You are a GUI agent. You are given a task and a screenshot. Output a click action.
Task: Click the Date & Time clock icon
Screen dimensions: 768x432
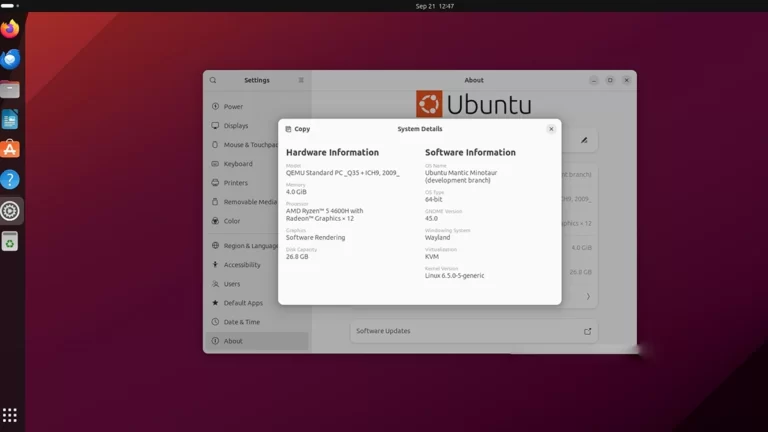[215, 322]
